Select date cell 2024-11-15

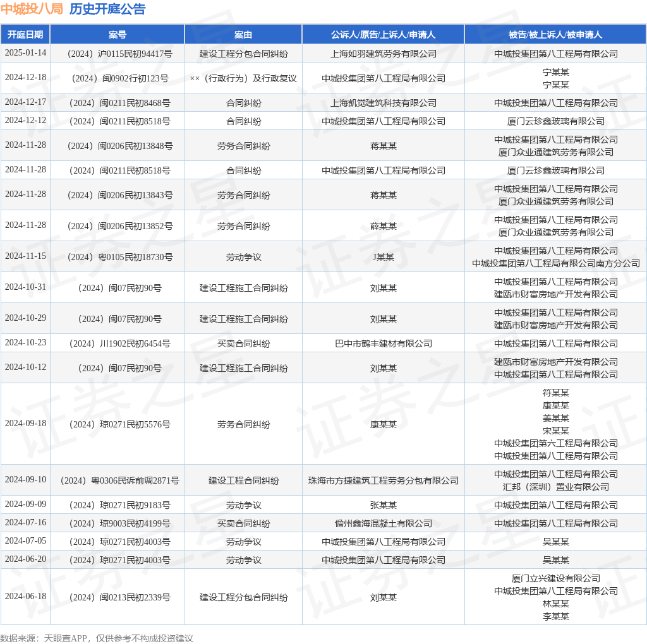(x=25, y=256)
